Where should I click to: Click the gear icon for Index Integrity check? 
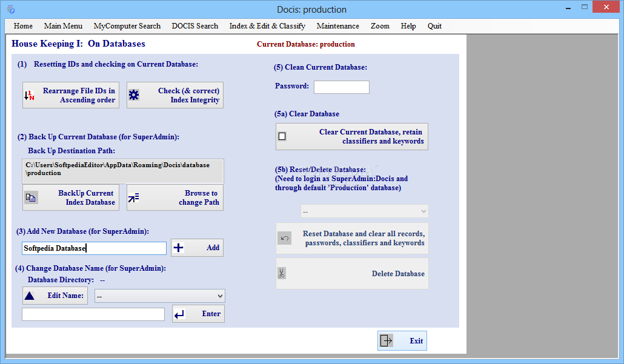point(134,94)
